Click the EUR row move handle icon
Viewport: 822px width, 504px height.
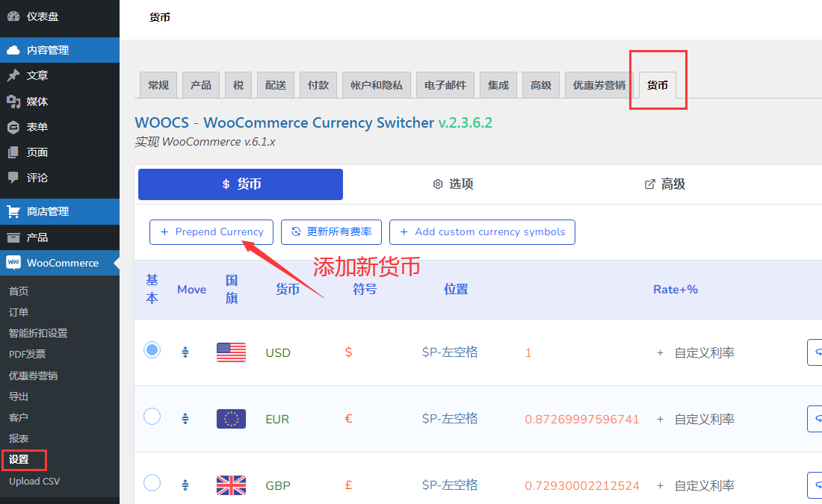[x=185, y=419]
